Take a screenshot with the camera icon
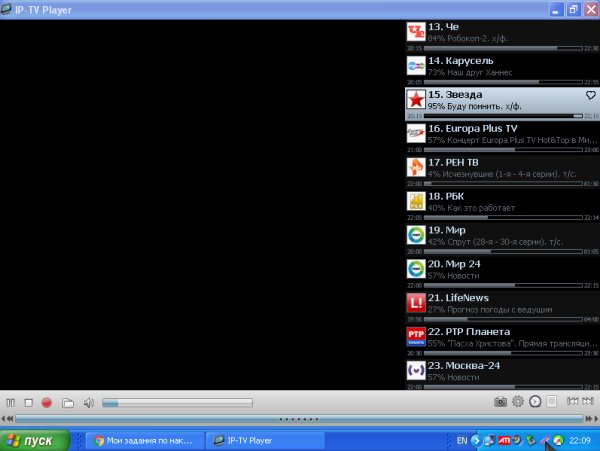 coord(500,401)
